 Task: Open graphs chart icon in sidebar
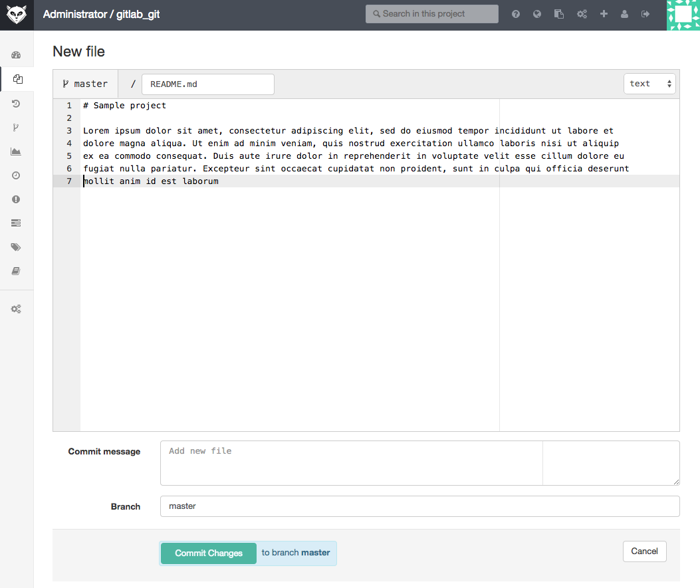[x=16, y=151]
